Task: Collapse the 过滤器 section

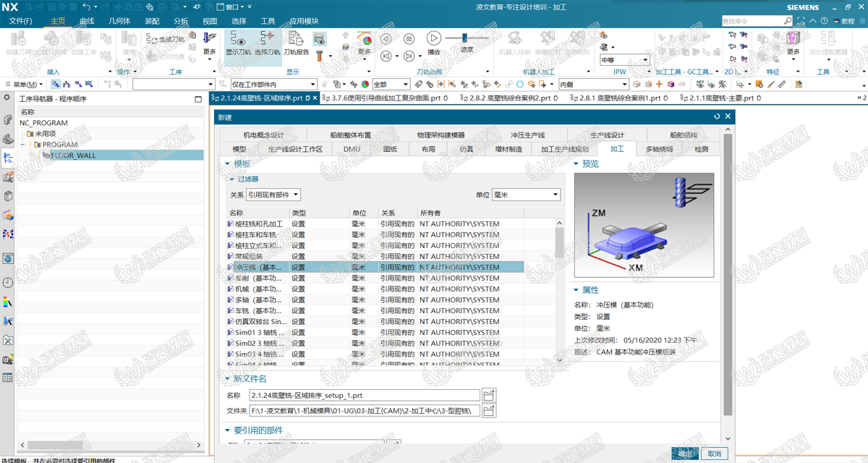Action: coord(232,179)
